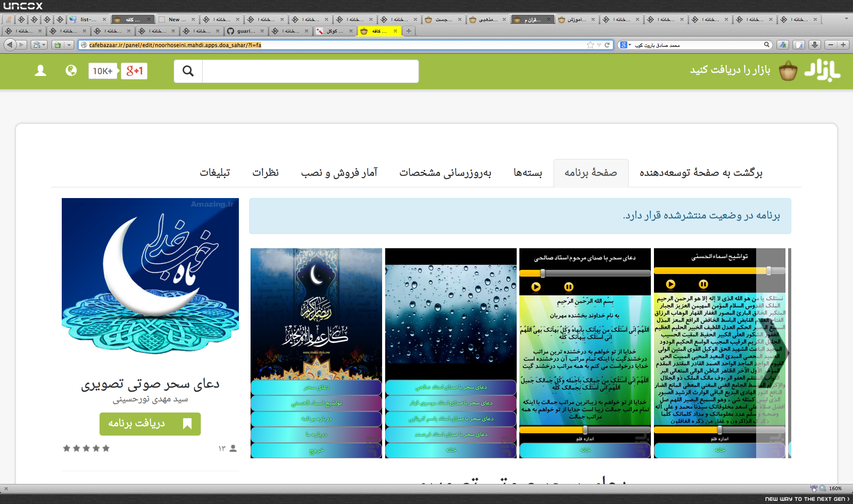Click the Bazaar wordmark logo in header
The image size is (853, 504).
pos(822,70)
